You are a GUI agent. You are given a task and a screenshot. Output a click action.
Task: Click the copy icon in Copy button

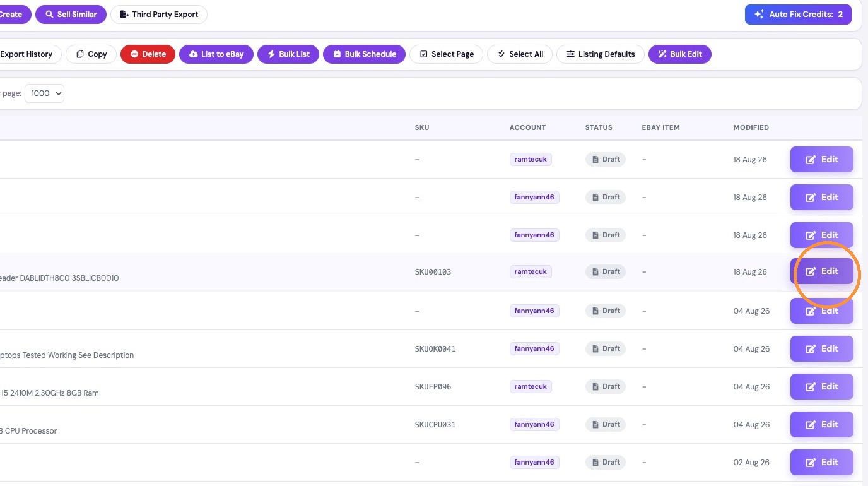tap(80, 54)
